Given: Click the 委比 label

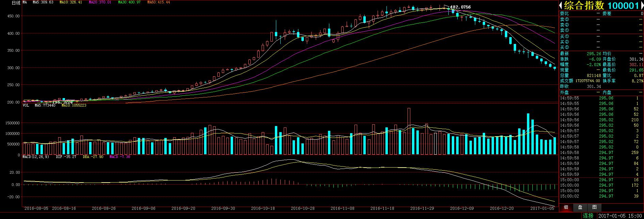Looking at the screenshot, I should coord(564,14).
